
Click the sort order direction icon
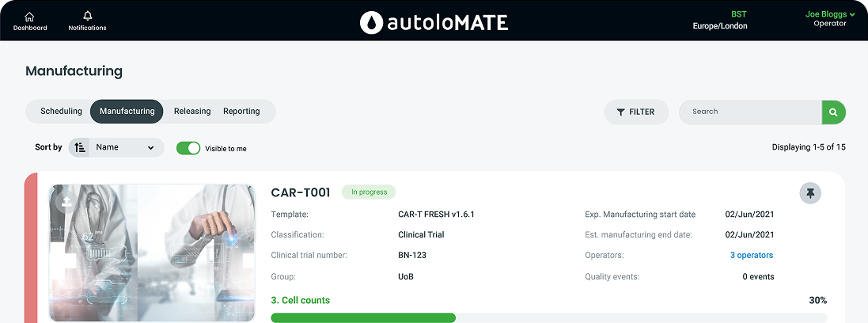80,147
